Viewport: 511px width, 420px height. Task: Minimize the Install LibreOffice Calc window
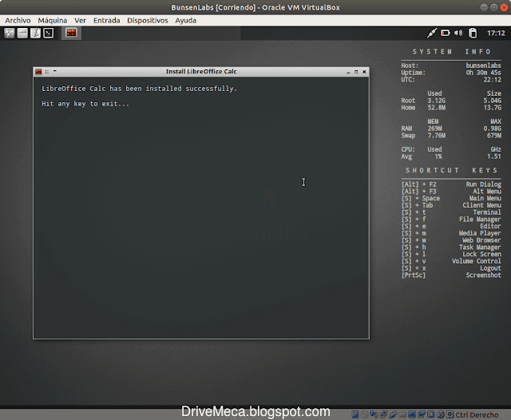(x=348, y=72)
